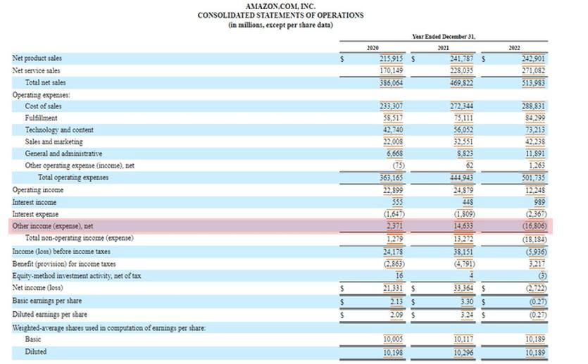588x364 pixels.
Task: Select 2021 net product sales 241,787
Action: 462,59
